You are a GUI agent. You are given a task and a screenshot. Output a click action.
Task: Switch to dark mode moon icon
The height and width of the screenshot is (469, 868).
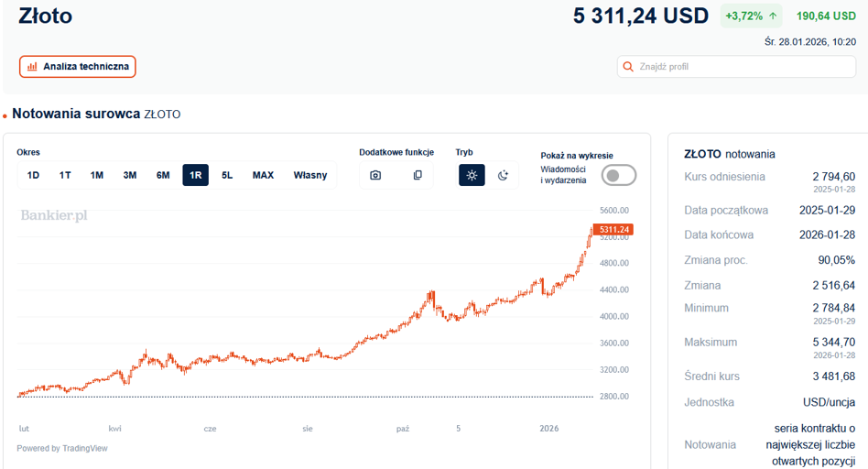click(x=503, y=175)
